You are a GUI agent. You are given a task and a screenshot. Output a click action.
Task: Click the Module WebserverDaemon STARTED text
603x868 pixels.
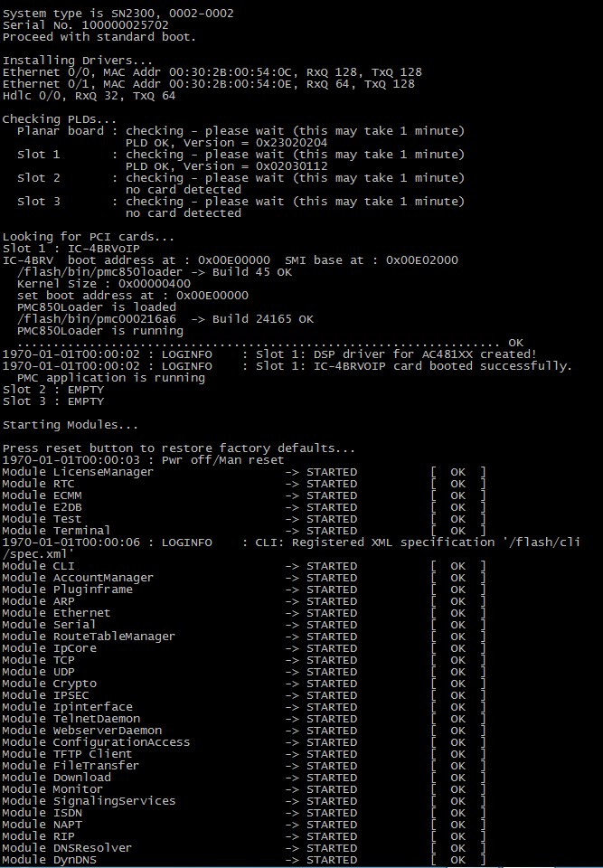(332, 731)
